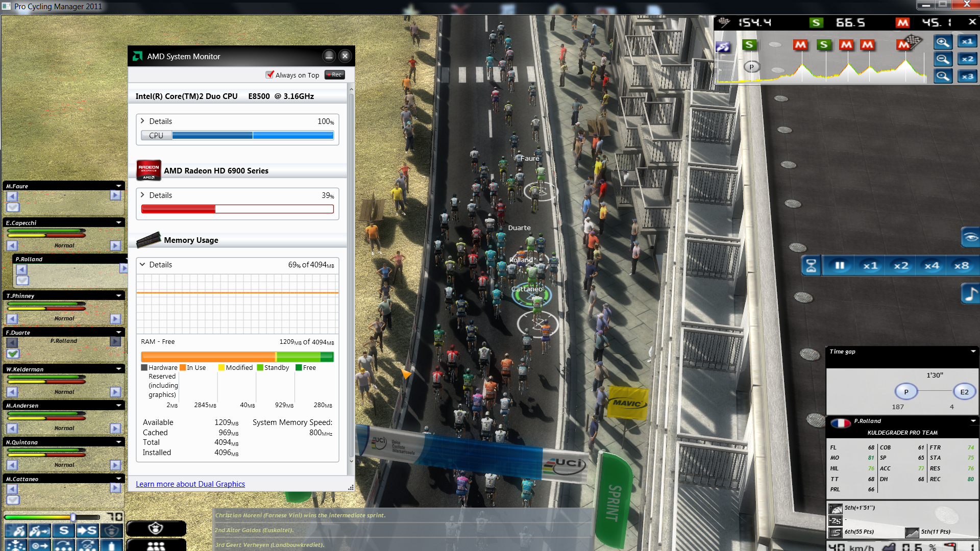Set race speed to x4
Screen dimensions: 980x551
[932, 265]
